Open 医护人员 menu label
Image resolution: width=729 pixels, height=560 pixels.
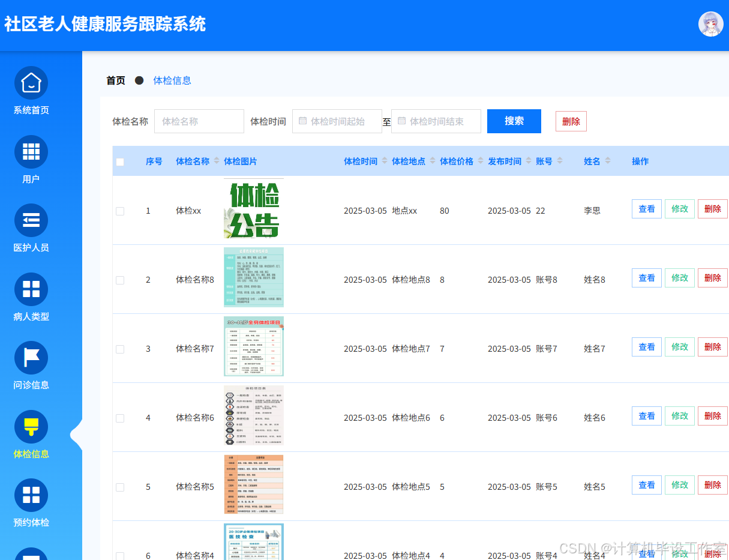click(x=31, y=248)
